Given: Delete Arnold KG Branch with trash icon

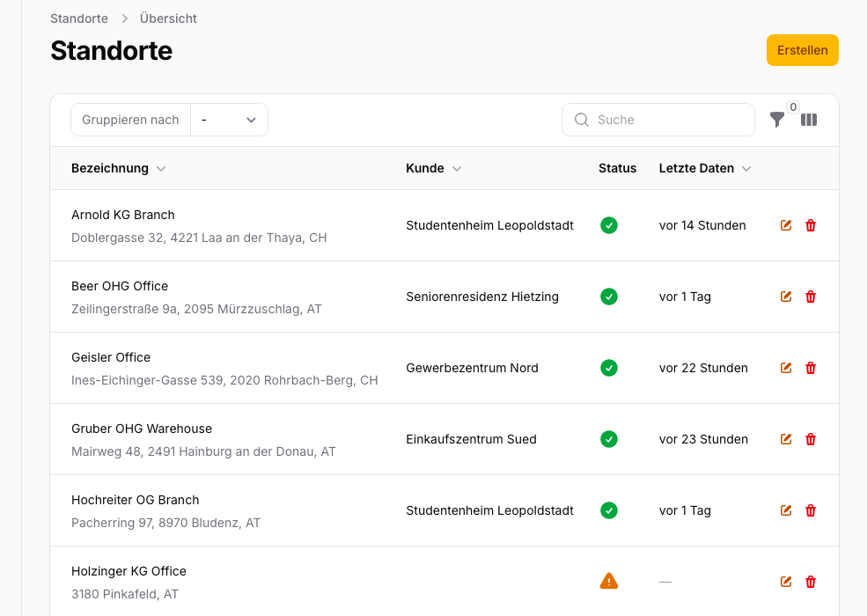Looking at the screenshot, I should click(x=810, y=225).
